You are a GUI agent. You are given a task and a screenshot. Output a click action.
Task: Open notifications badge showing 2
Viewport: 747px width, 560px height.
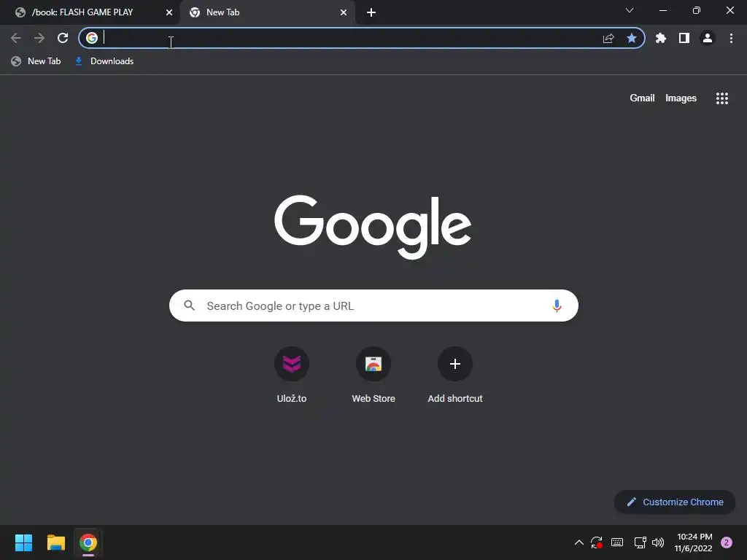(727, 542)
